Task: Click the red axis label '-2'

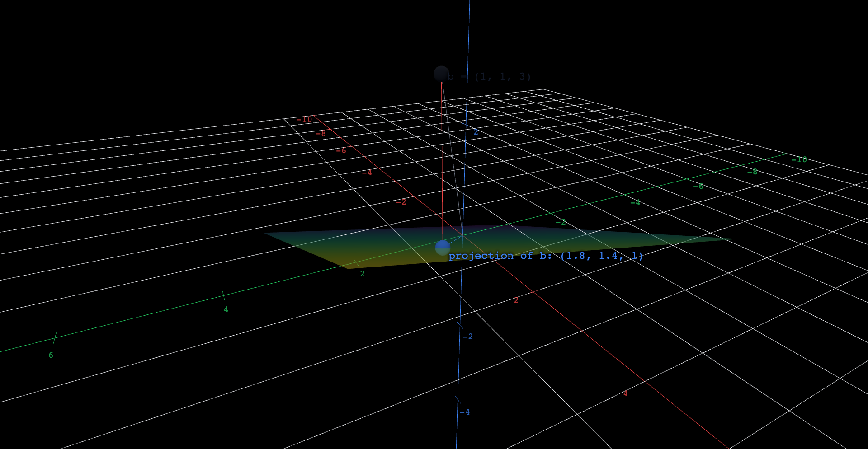Action: click(x=401, y=201)
